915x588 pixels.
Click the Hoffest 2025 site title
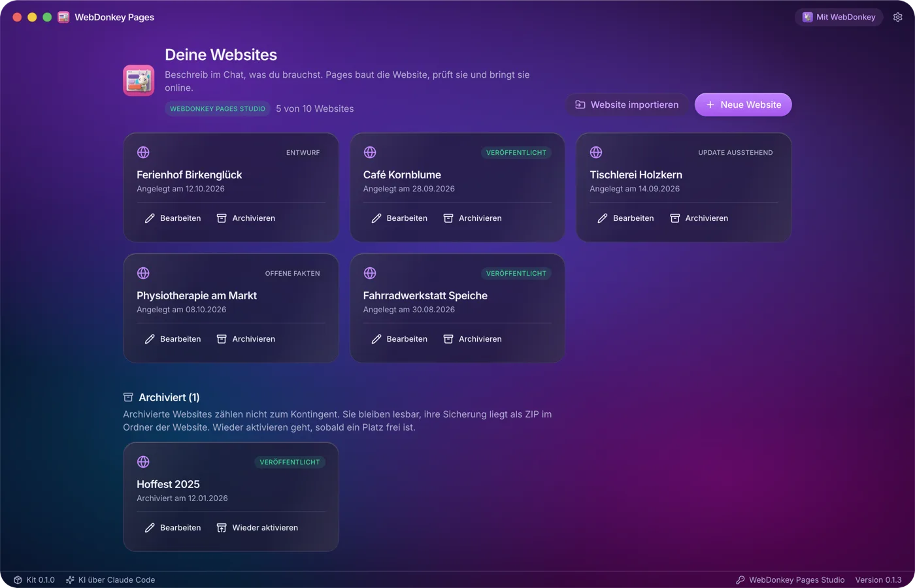tap(168, 485)
